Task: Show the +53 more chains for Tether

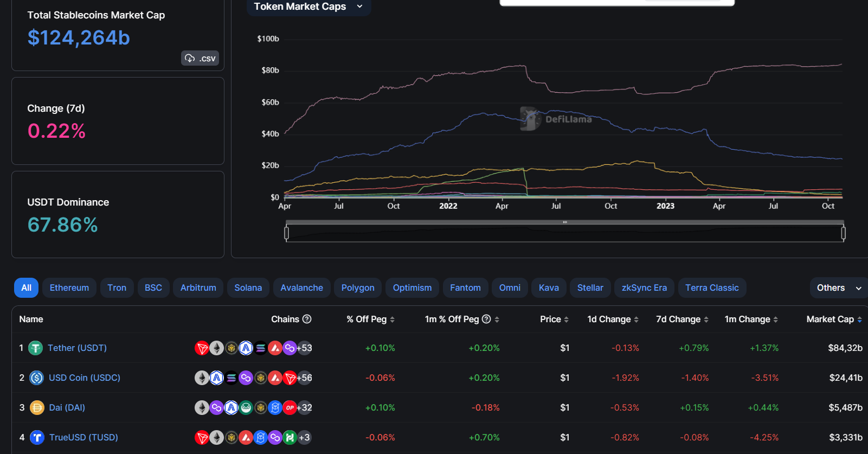Action: [x=305, y=348]
